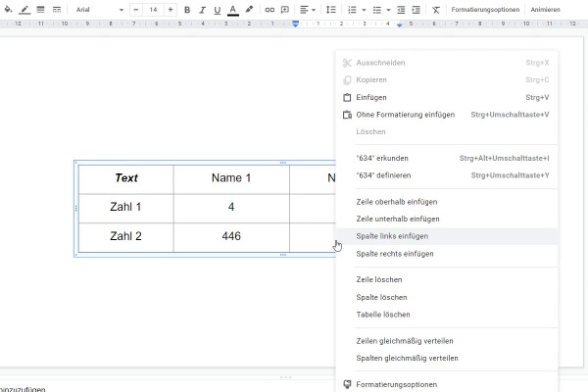Click the Zahl 2 table cell

126,238
